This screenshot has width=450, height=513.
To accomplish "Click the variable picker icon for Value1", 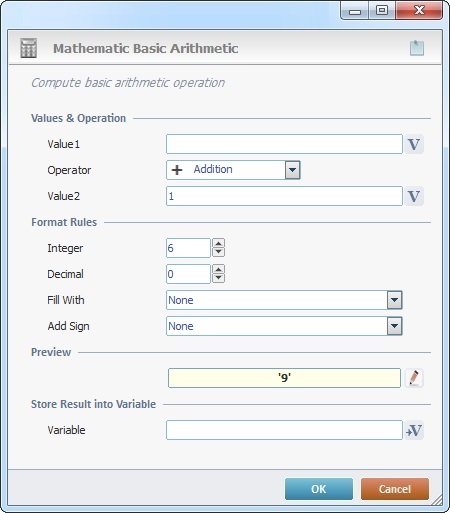I will pyautogui.click(x=414, y=144).
